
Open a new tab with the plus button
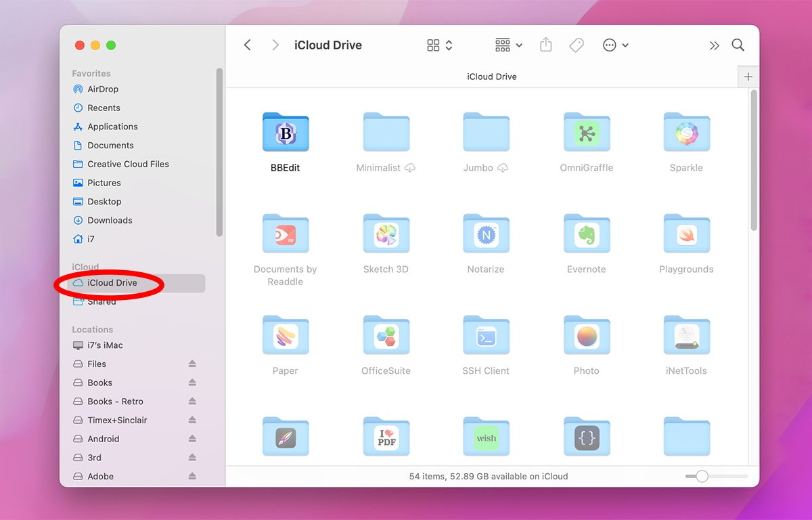point(748,77)
